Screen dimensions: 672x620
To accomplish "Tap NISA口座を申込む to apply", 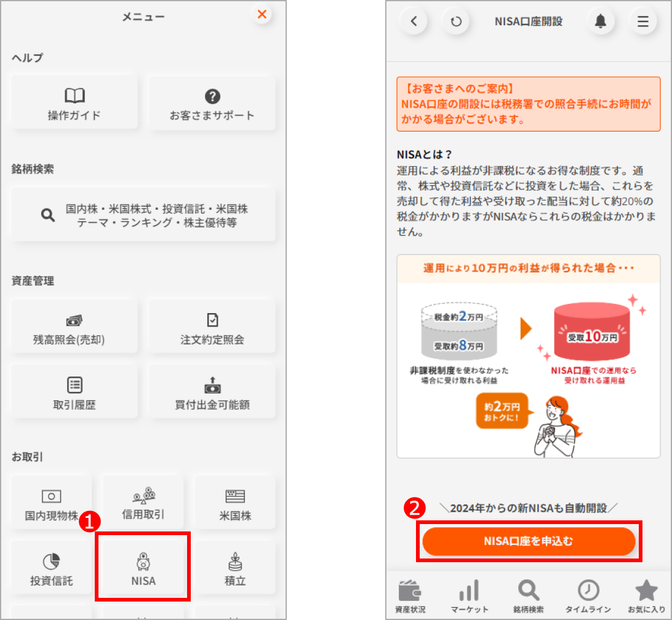I will (529, 541).
